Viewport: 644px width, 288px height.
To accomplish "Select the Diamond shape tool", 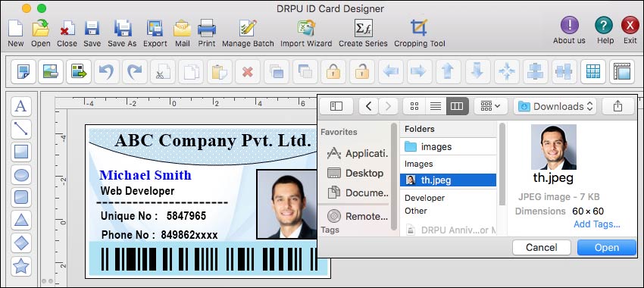I will point(21,243).
